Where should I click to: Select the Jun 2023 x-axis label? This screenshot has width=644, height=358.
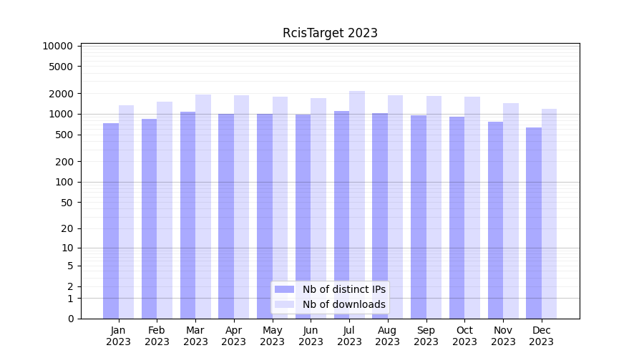311,336
